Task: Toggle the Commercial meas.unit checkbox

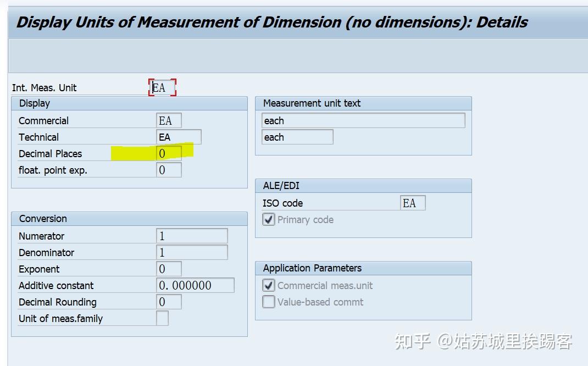Action: tap(268, 285)
